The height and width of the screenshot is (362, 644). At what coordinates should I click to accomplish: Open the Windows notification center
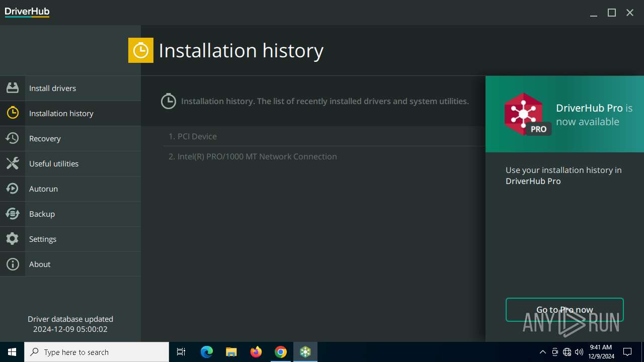pos(627,352)
